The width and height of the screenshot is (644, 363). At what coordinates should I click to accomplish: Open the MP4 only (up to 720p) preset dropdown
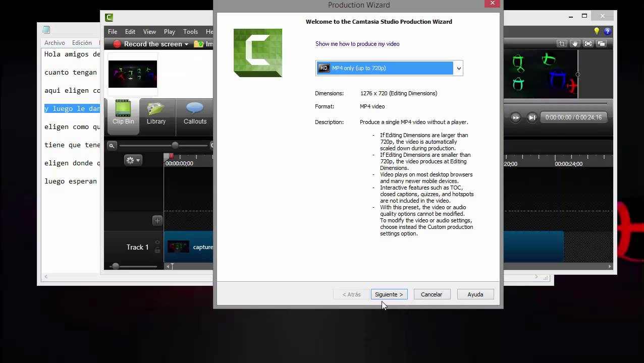click(389, 68)
